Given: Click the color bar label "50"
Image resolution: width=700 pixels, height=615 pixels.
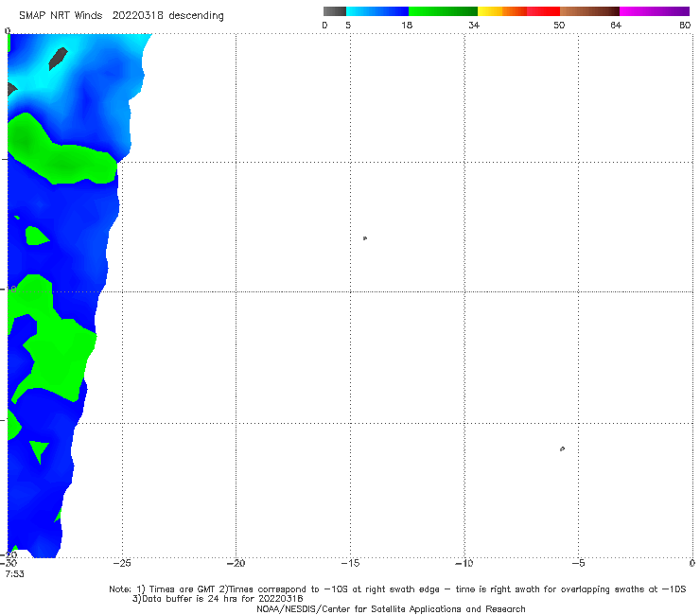Looking at the screenshot, I should click(x=559, y=25).
